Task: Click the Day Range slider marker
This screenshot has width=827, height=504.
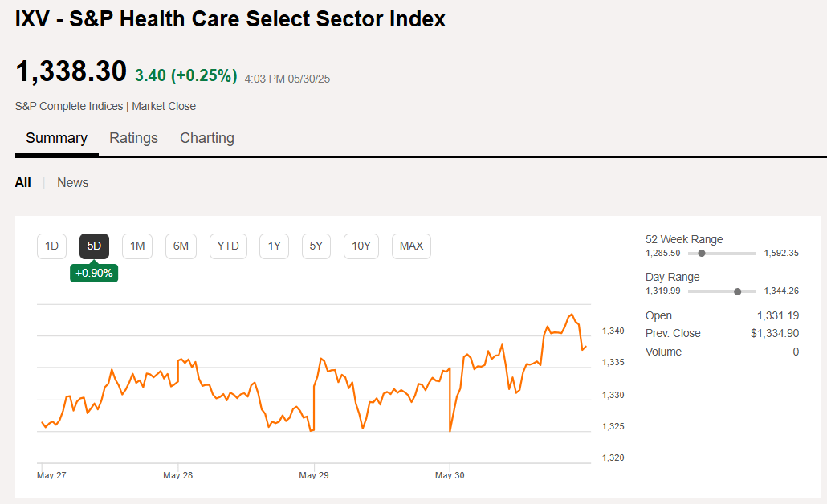Action: click(738, 291)
